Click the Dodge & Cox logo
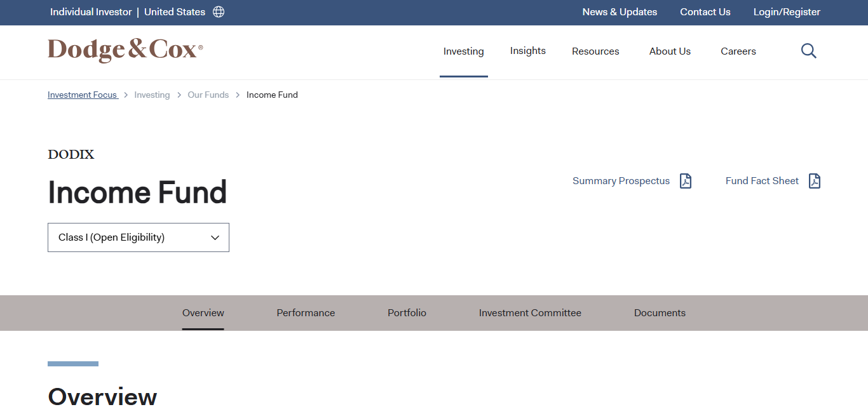This screenshot has height=407, width=868. click(x=125, y=50)
